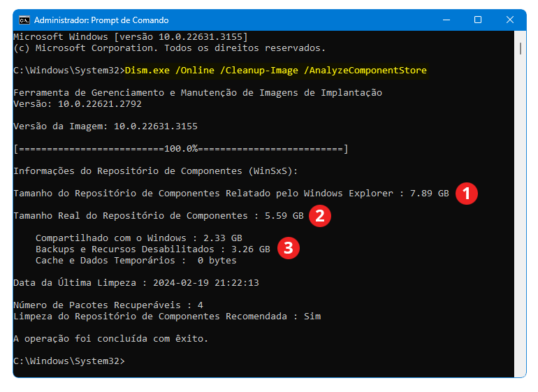Image resolution: width=538 pixels, height=392 pixels.
Task: Click the vertical scrollbar thumb
Action: coord(521,48)
